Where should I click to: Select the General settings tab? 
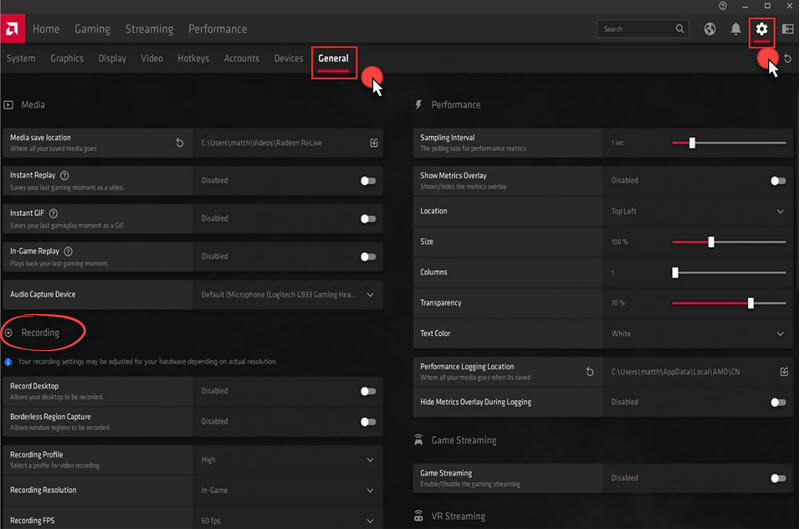(334, 58)
